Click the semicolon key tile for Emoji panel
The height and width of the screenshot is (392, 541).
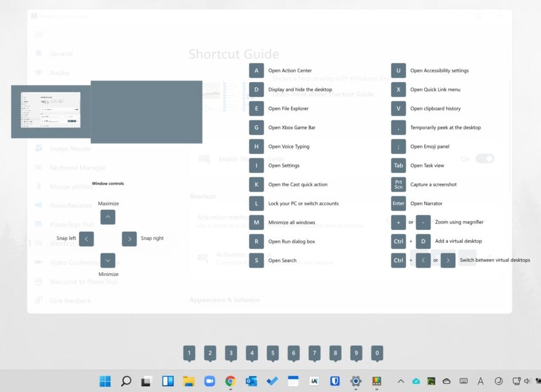pos(398,146)
